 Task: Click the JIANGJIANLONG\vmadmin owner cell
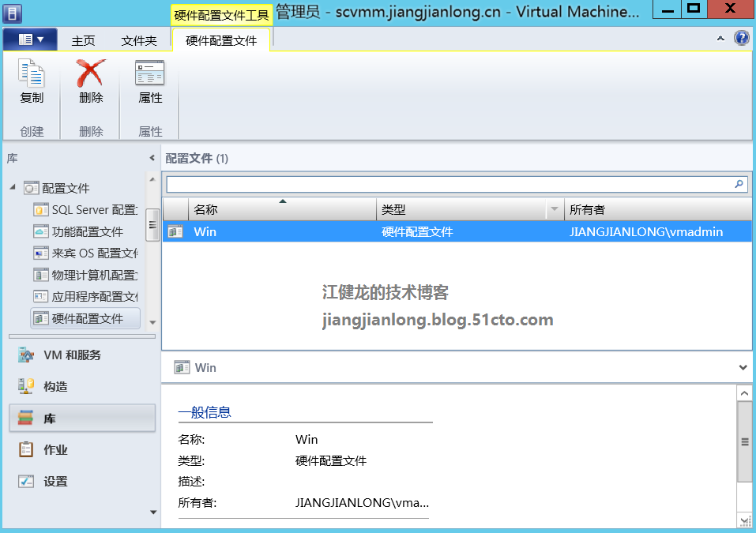(x=646, y=232)
